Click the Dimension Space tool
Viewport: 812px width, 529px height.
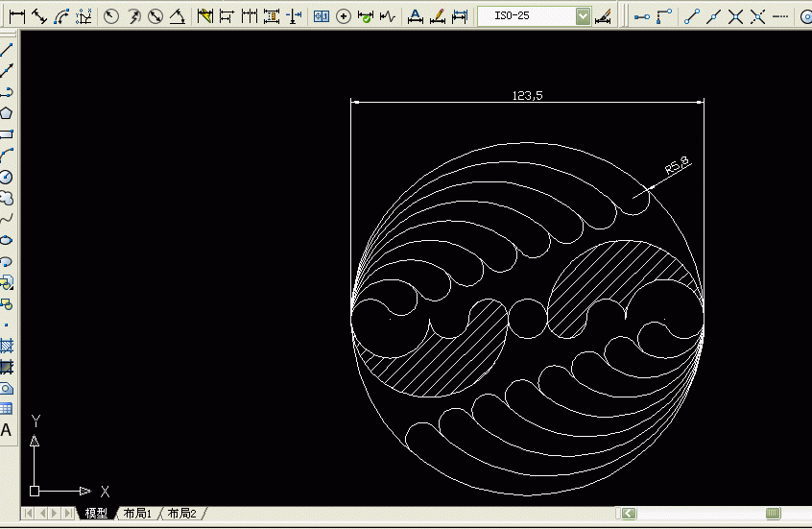pos(272,16)
